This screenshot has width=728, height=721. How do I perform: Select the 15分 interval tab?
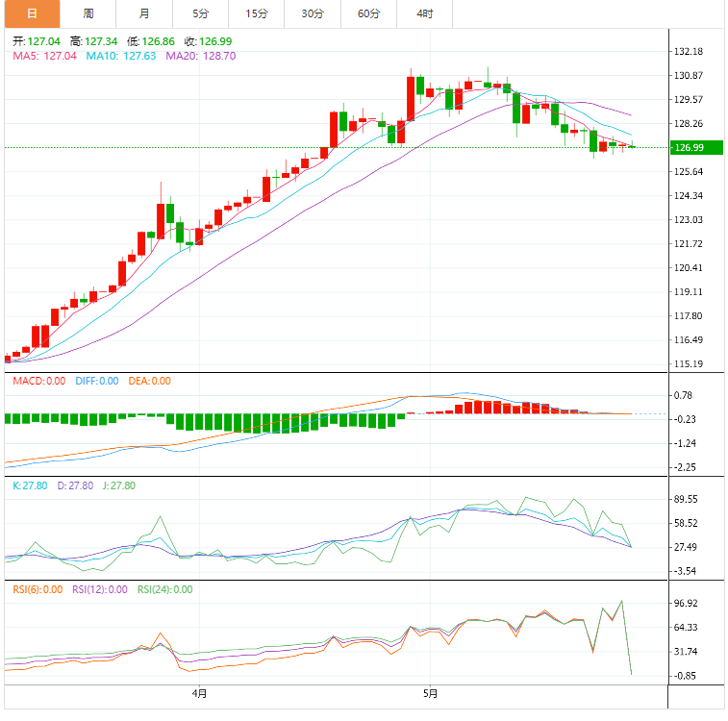(x=257, y=13)
